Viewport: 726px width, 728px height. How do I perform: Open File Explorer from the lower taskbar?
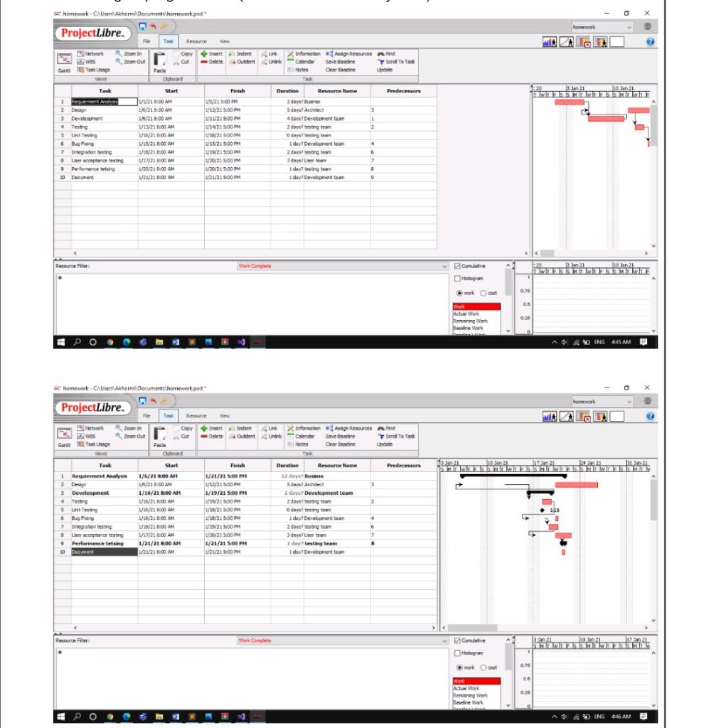(159, 717)
